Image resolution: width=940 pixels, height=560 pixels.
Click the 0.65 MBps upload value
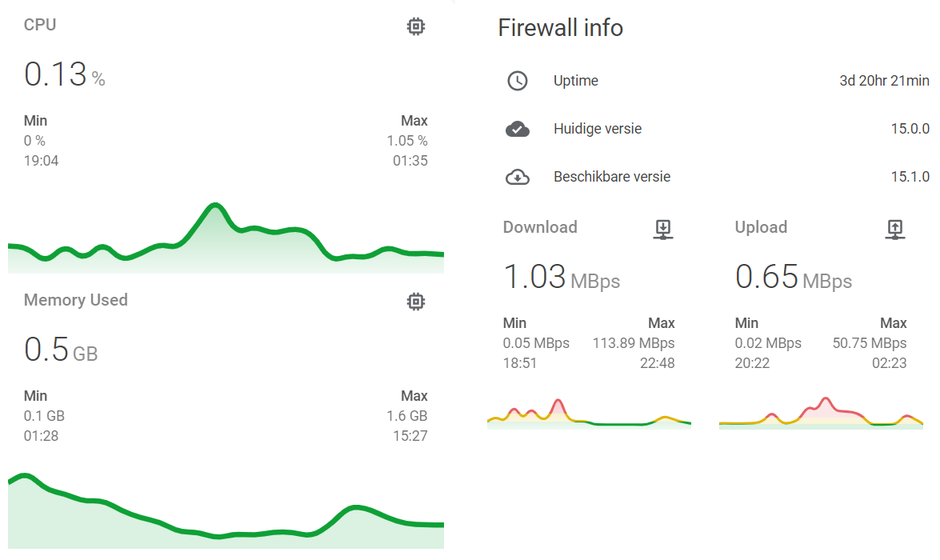tap(794, 277)
